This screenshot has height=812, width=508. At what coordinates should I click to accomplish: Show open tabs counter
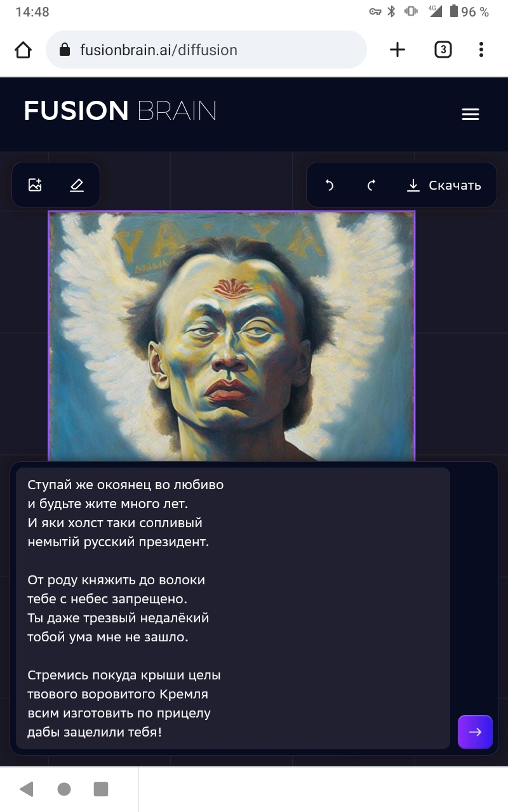[443, 49]
